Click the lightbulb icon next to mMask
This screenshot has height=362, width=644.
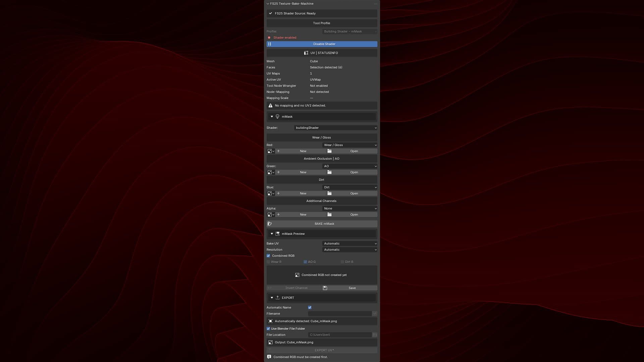[277, 117]
